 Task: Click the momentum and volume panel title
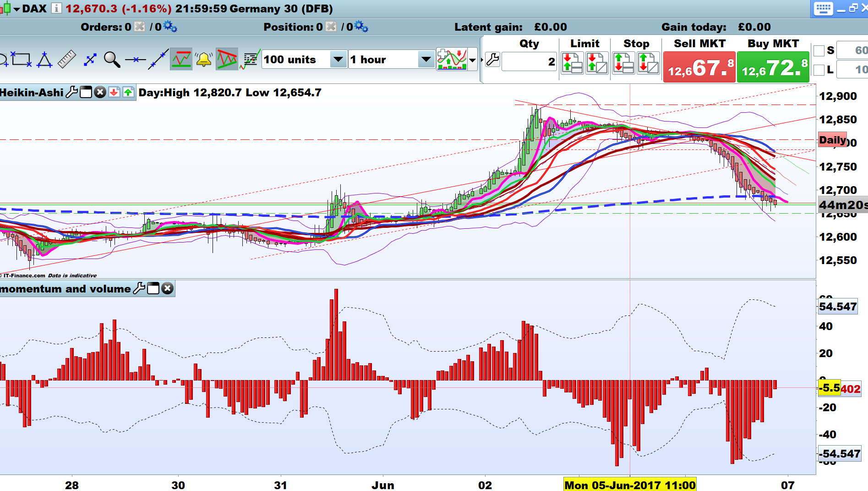coord(66,289)
